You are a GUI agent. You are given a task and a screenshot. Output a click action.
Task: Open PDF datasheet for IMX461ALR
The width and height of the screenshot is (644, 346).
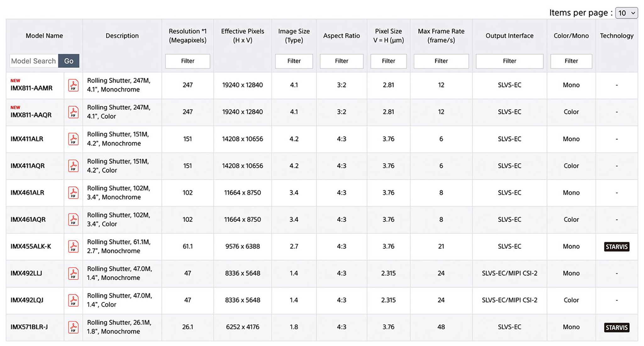coord(73,193)
